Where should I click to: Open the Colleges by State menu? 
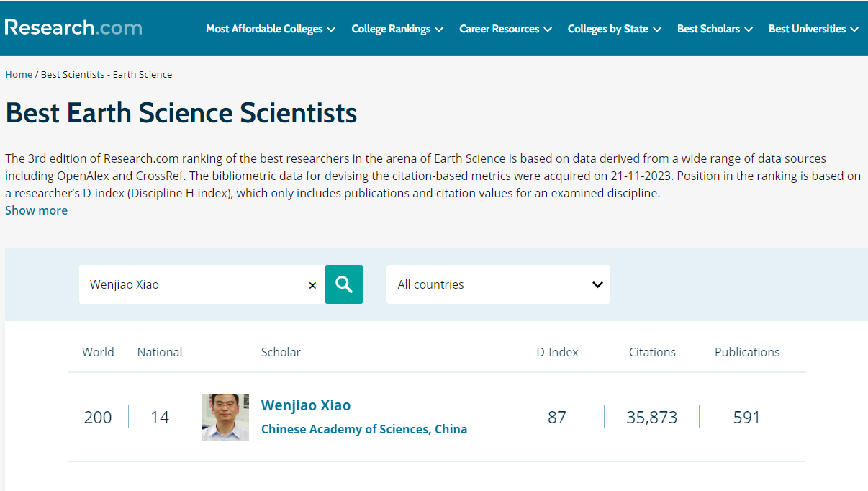tap(615, 29)
